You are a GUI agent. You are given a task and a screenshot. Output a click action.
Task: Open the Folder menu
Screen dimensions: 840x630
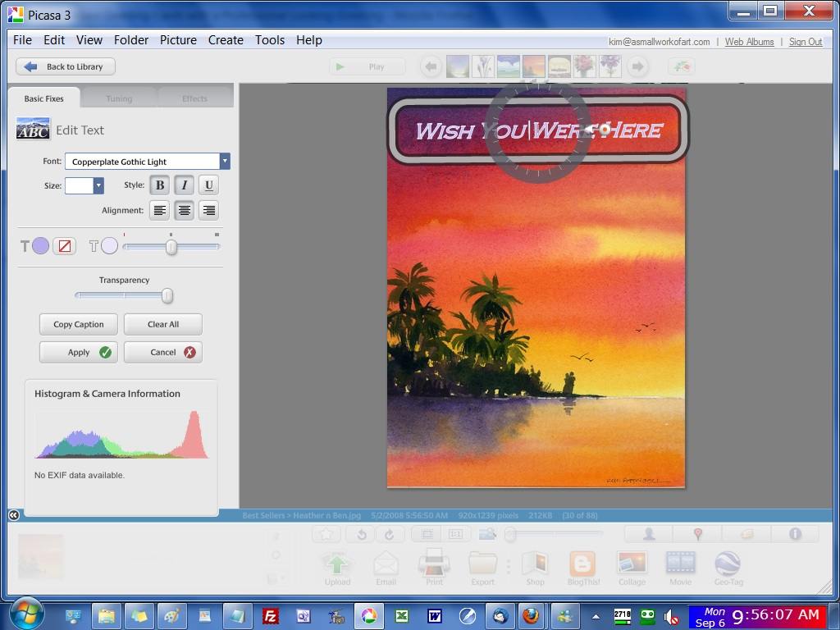tap(131, 40)
